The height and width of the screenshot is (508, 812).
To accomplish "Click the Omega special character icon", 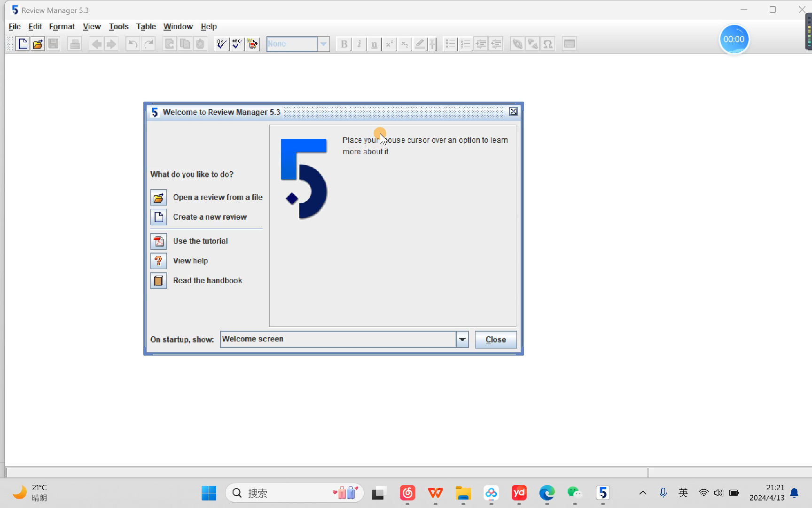I will [548, 44].
